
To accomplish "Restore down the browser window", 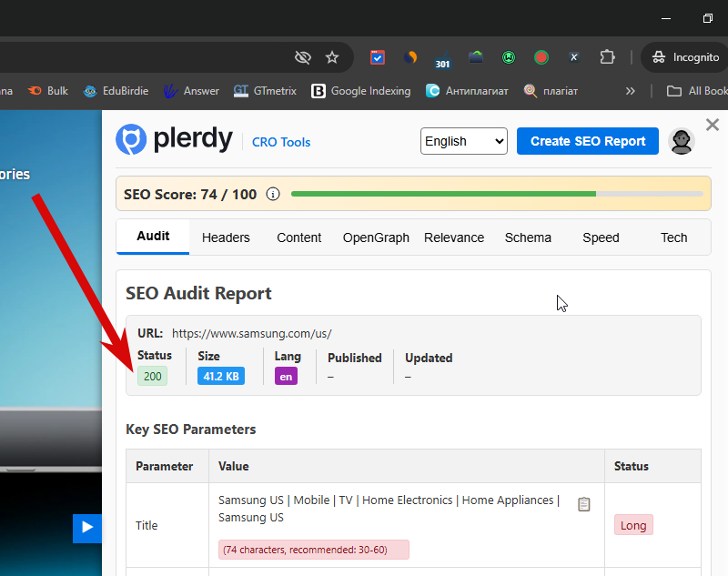I will click(x=708, y=18).
